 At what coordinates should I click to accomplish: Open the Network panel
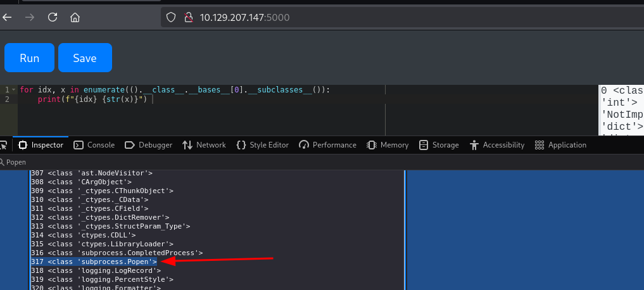tap(204, 145)
